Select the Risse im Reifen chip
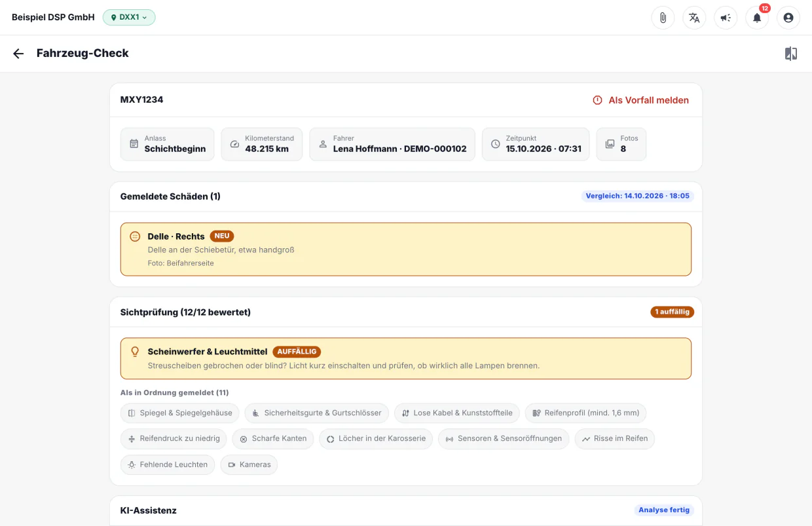812x526 pixels. 614,439
